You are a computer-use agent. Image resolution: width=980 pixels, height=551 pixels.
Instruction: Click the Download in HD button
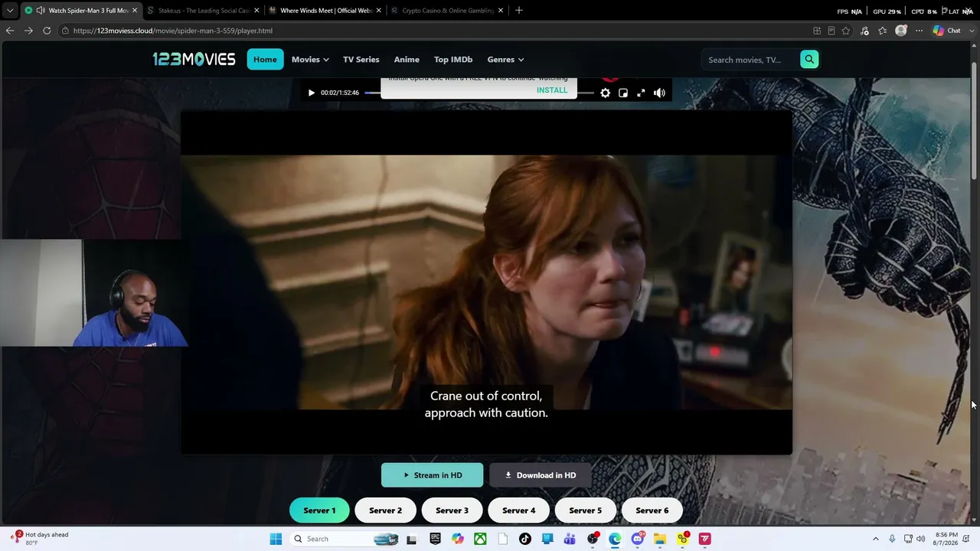click(x=541, y=475)
